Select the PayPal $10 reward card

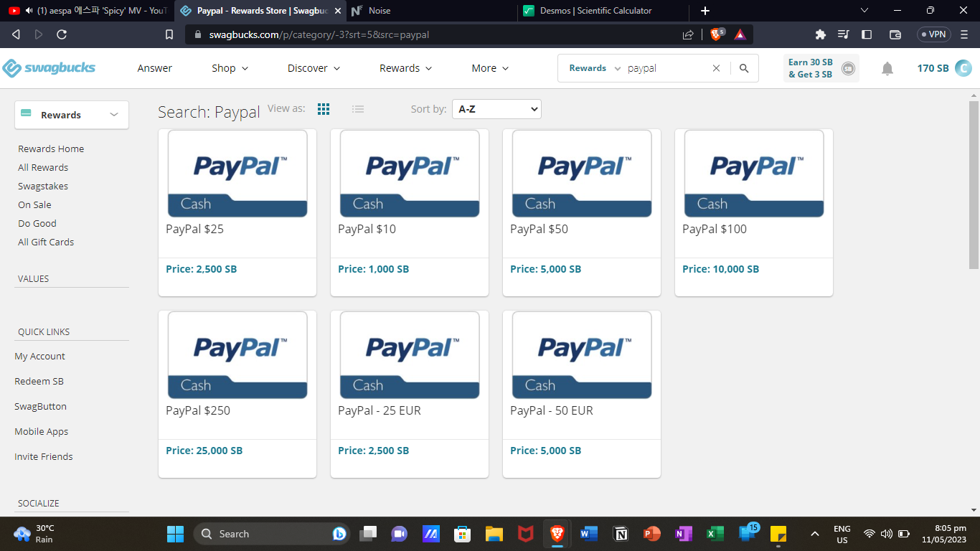(410, 212)
